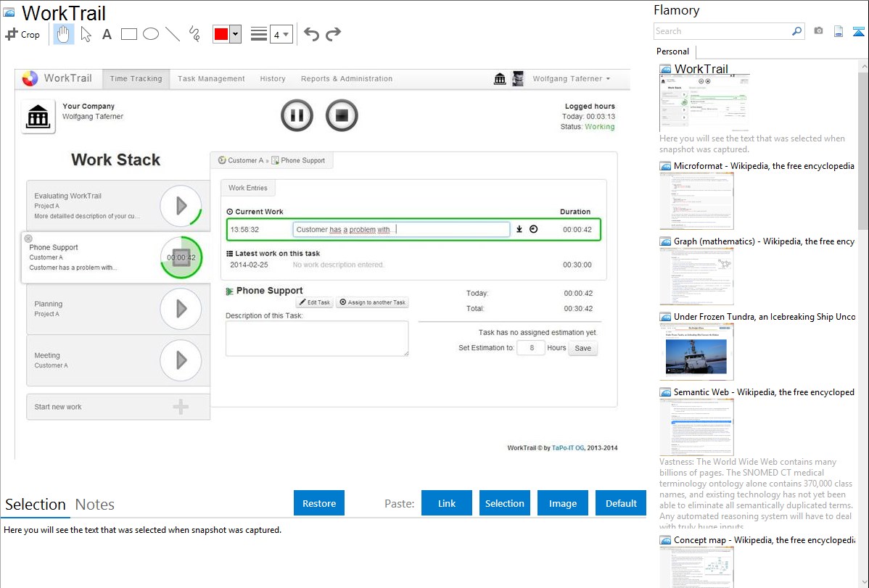869x588 pixels.
Task: Open the color picker dropdown arrow
Action: tap(235, 34)
